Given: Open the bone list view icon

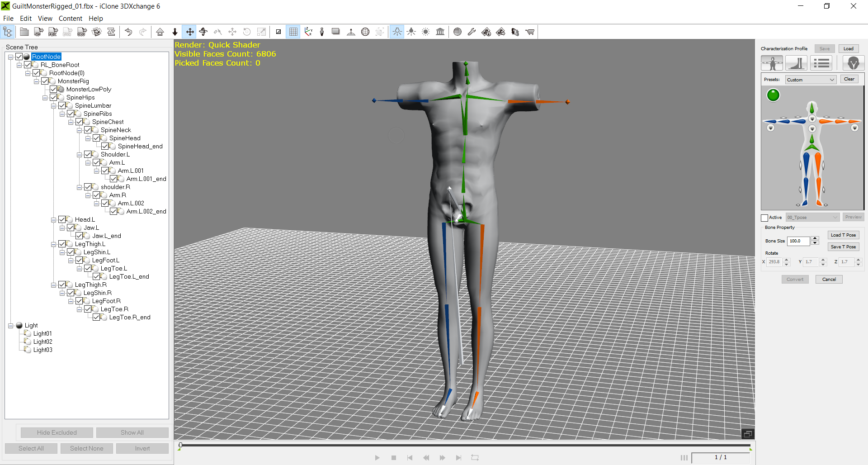Looking at the screenshot, I should pos(821,63).
